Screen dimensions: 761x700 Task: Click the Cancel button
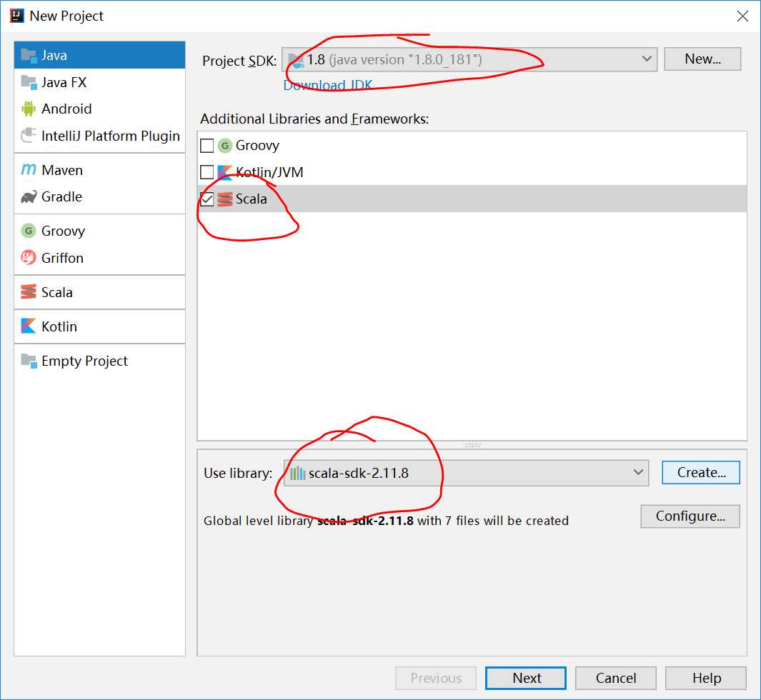click(615, 678)
